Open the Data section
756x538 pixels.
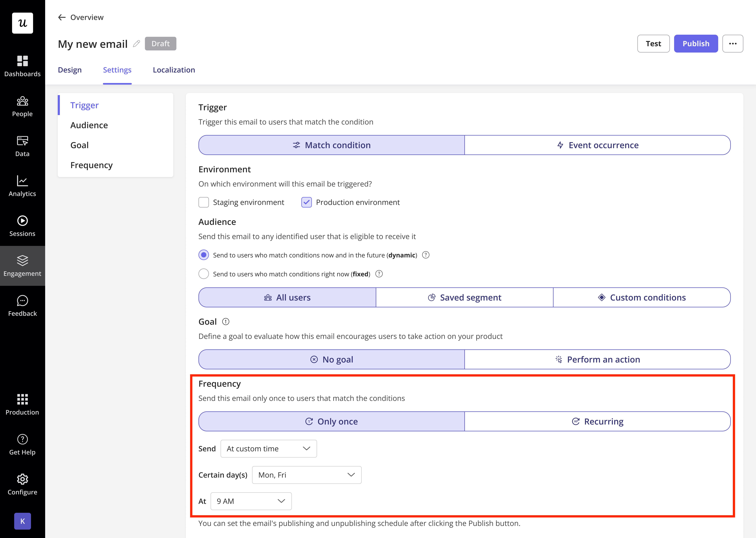click(x=22, y=146)
